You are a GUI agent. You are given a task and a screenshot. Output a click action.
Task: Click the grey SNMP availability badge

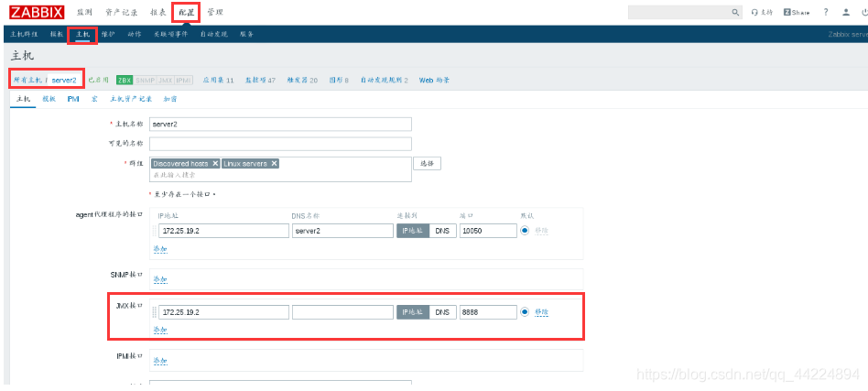coord(145,80)
